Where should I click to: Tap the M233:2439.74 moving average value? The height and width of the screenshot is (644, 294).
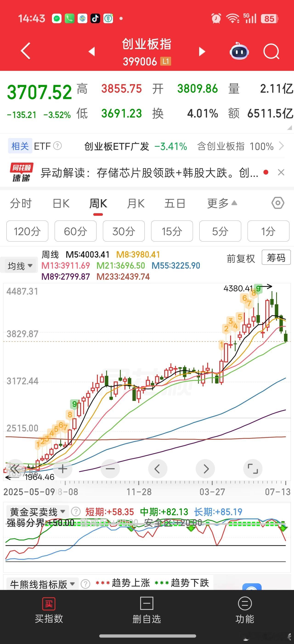point(123,276)
